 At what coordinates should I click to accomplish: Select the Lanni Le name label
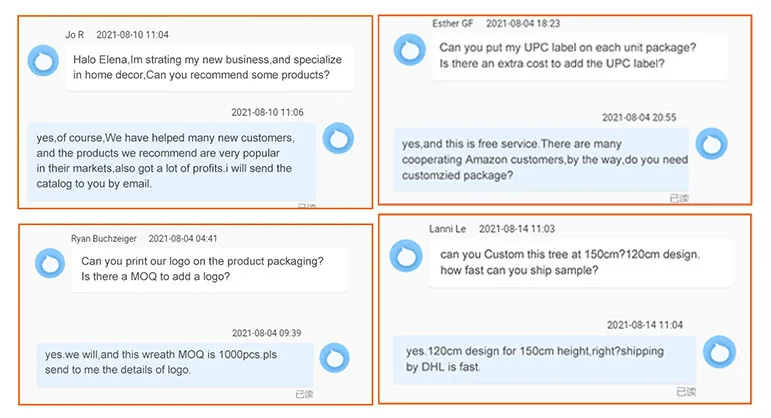pos(449,229)
